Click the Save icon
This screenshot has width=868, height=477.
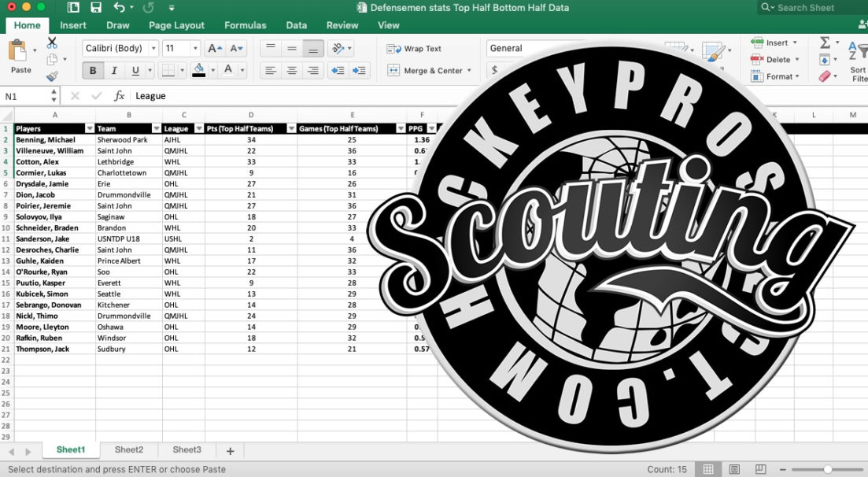click(x=96, y=7)
